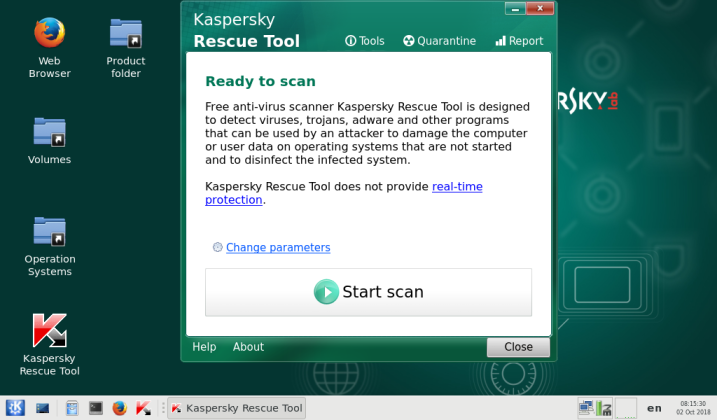717x420 pixels.
Task: Open the file manager from taskbar
Action: [x=72, y=408]
